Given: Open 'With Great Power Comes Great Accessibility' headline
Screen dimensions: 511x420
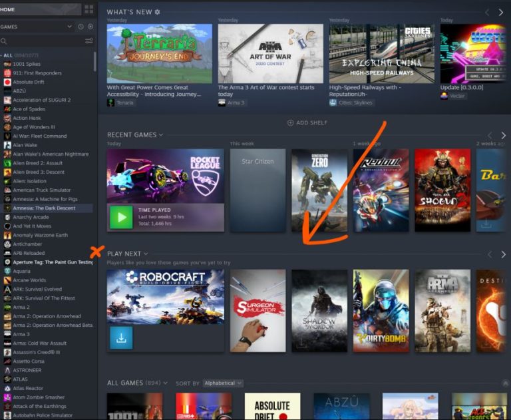Looking at the screenshot, I should pyautogui.click(x=154, y=91).
